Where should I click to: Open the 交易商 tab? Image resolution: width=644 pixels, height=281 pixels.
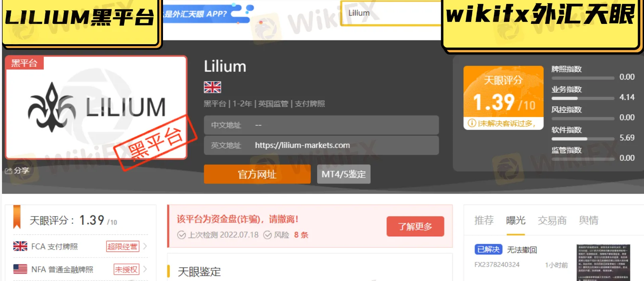pos(552,221)
